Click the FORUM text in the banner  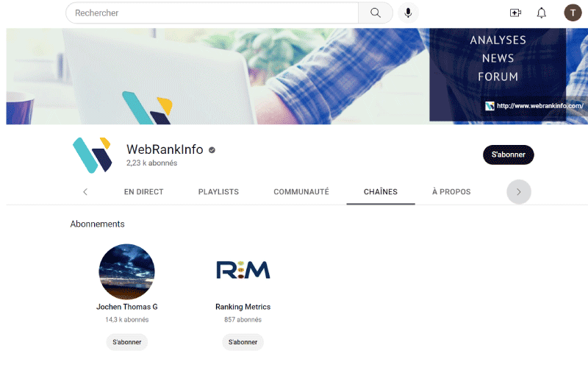[498, 77]
